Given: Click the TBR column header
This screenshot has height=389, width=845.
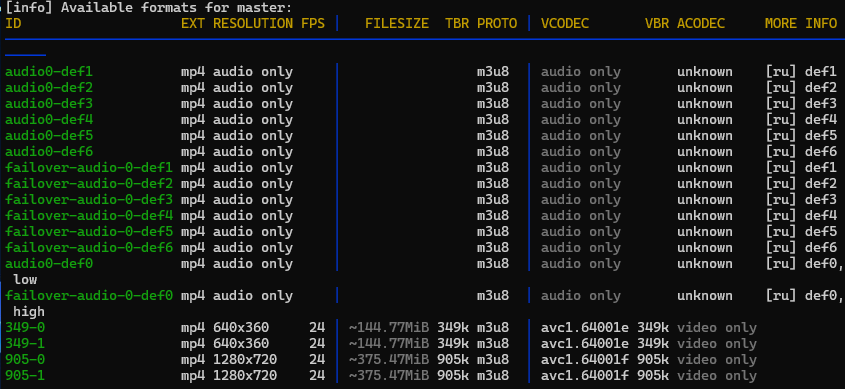Looking at the screenshot, I should click(x=457, y=24).
